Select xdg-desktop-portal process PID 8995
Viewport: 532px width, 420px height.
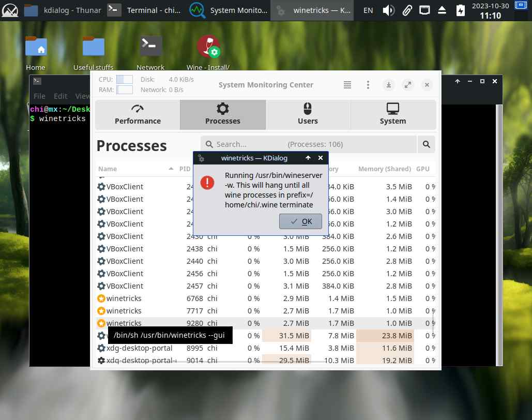click(265, 348)
